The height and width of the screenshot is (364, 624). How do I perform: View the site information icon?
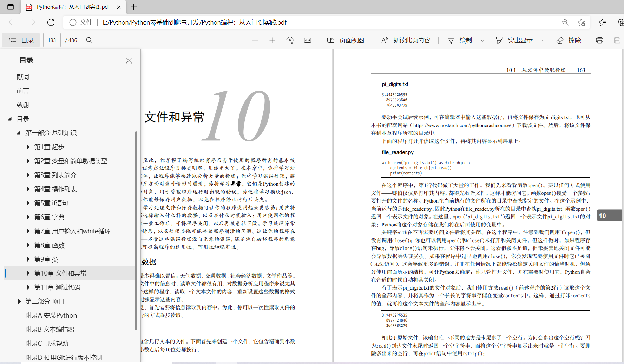(x=73, y=22)
